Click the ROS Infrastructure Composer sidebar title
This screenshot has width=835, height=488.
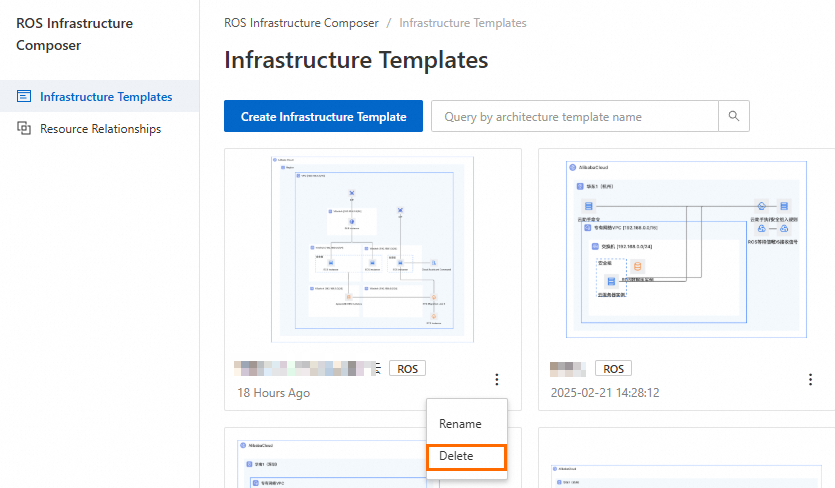tap(75, 34)
